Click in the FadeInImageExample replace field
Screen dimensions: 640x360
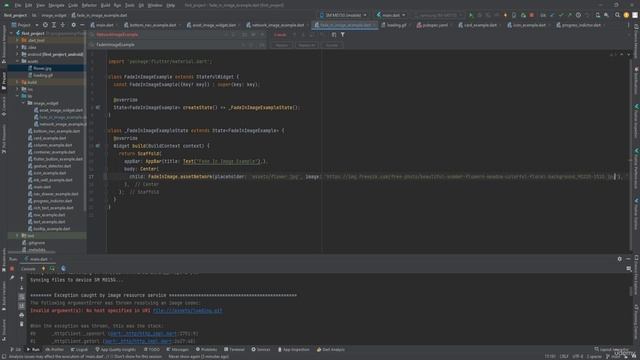[x=167, y=45]
